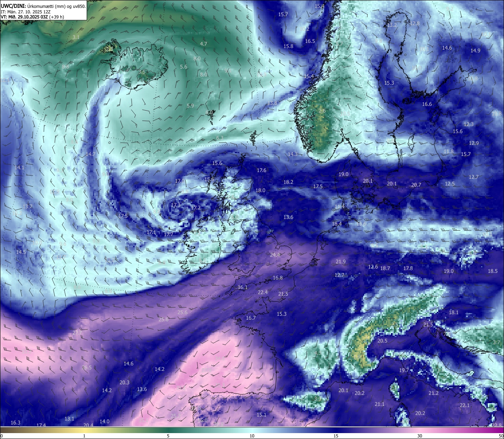
Task: Select the 17.1 value west of Ireland
Action: 151,232
